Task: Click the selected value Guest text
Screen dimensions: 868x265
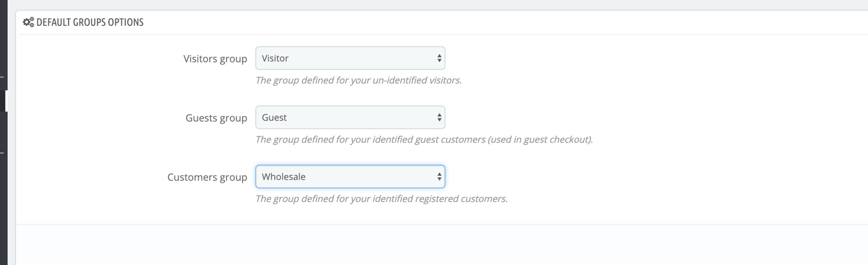Action: [274, 118]
